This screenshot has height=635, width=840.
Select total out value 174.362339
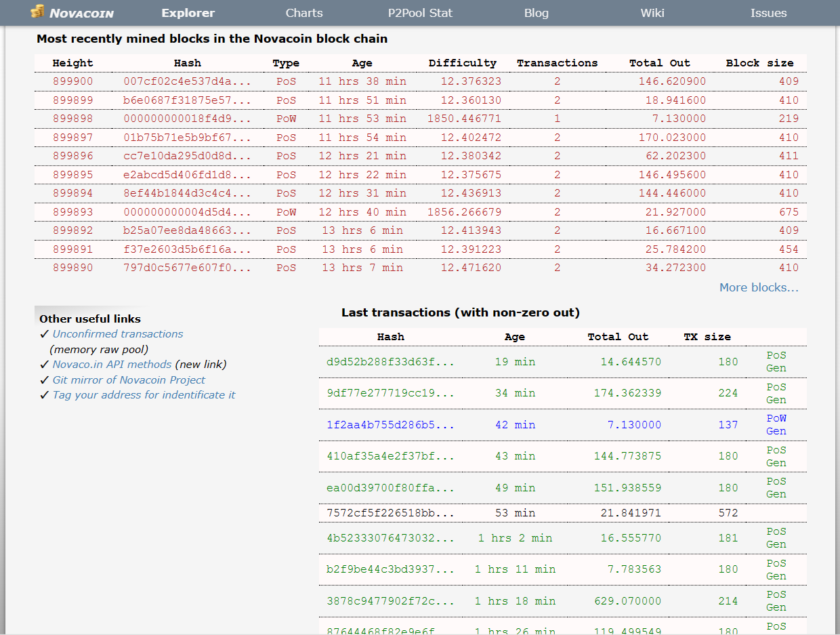tap(627, 393)
